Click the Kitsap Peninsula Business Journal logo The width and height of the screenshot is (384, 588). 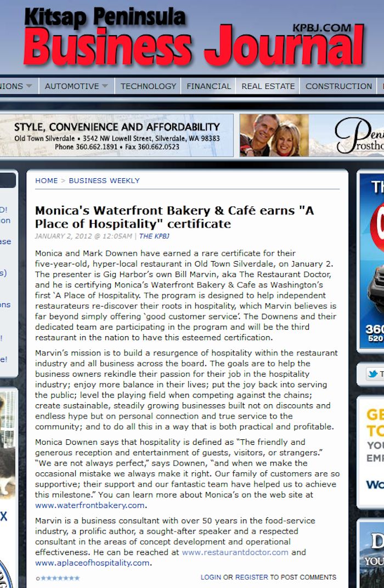coord(192,37)
